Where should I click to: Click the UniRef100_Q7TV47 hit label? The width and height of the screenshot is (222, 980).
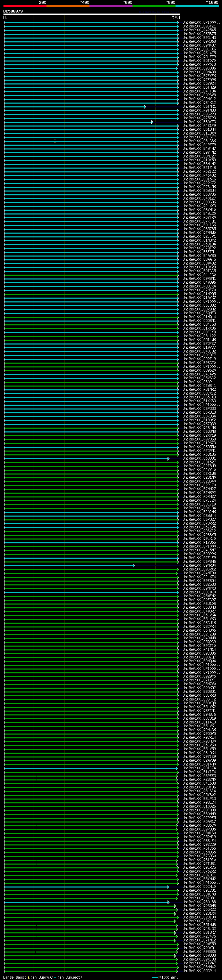pyautogui.click(x=199, y=963)
